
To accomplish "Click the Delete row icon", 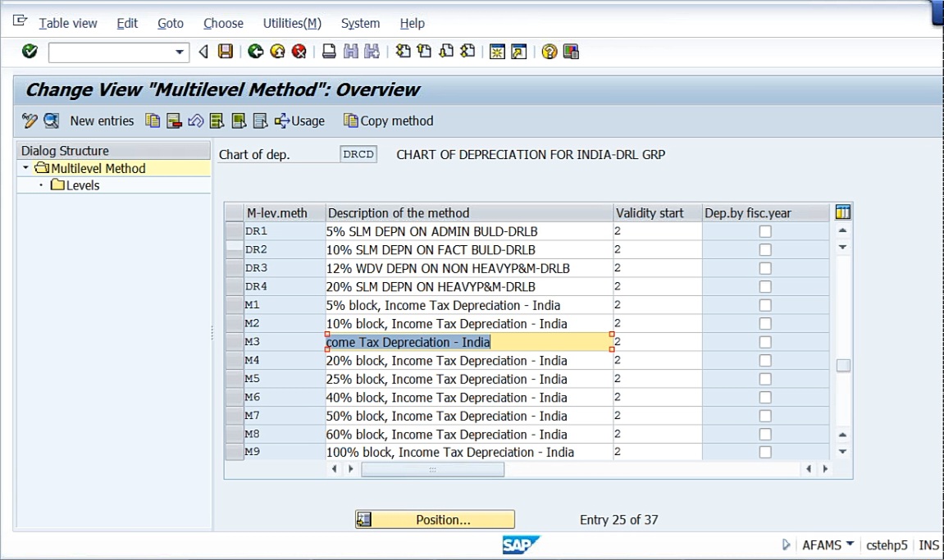I will point(174,121).
